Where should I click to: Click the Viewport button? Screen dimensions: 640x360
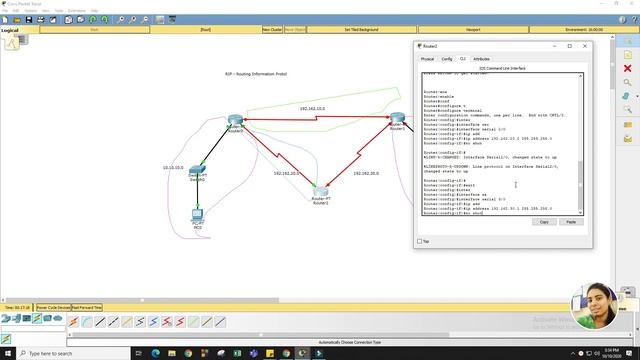(473, 30)
